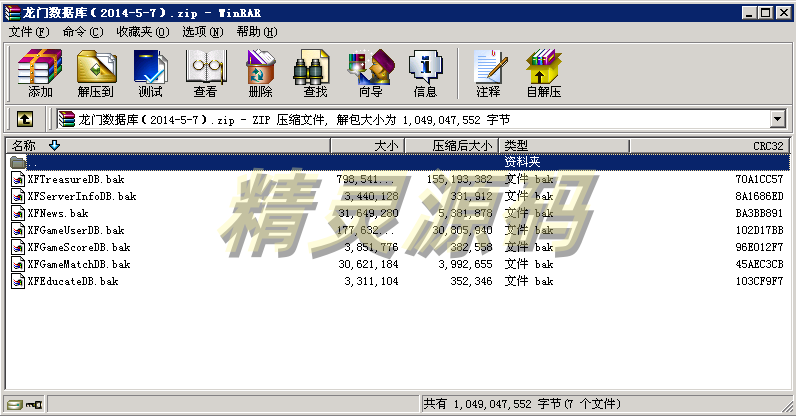Select the XFGameScoreDB.bak file icon

point(18,247)
